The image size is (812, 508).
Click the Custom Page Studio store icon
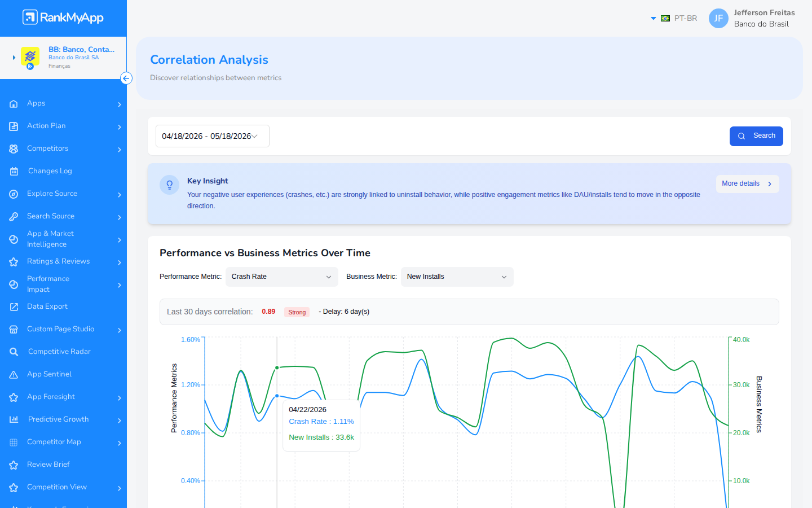pyautogui.click(x=14, y=330)
